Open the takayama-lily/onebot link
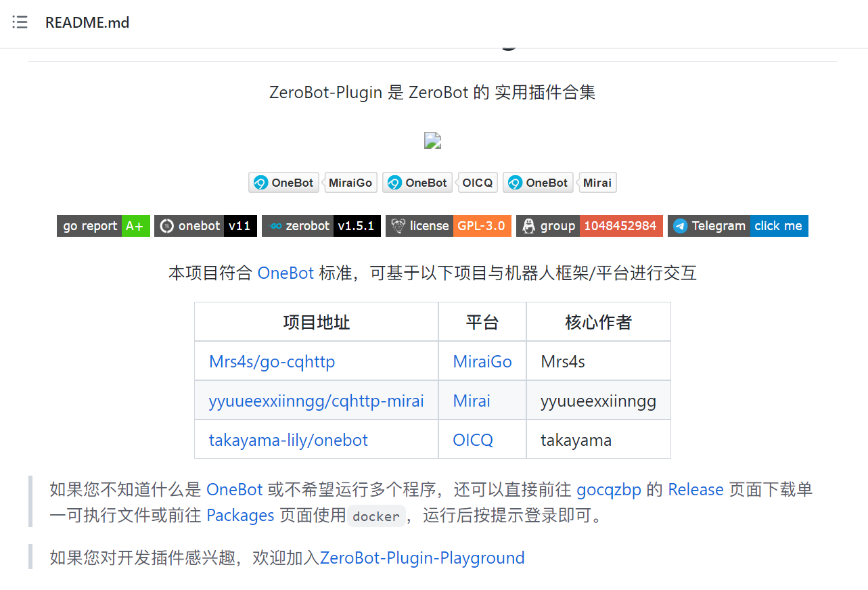The height and width of the screenshot is (590, 868). [x=288, y=440]
